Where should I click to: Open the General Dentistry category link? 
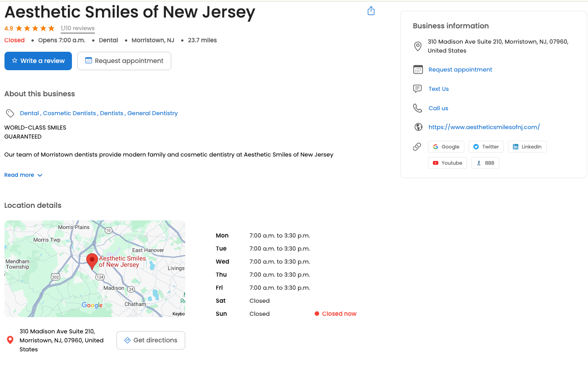(x=152, y=113)
